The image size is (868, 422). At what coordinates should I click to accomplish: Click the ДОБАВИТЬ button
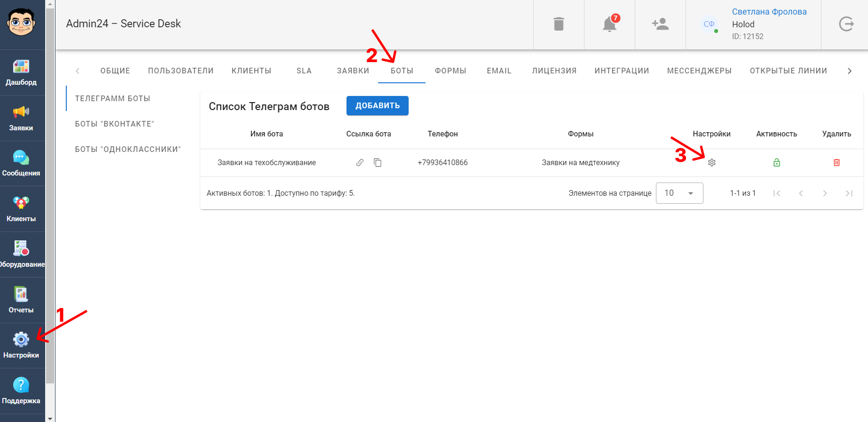(x=378, y=106)
